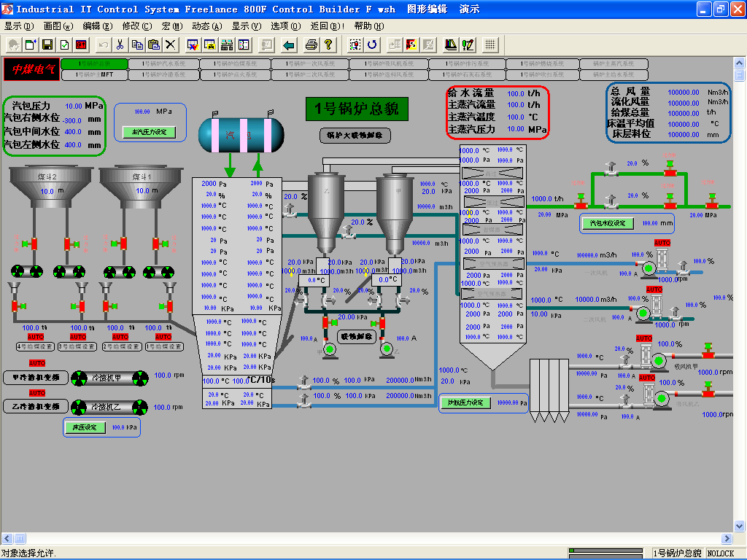Click the yellow Help question mark icon

tap(328, 44)
